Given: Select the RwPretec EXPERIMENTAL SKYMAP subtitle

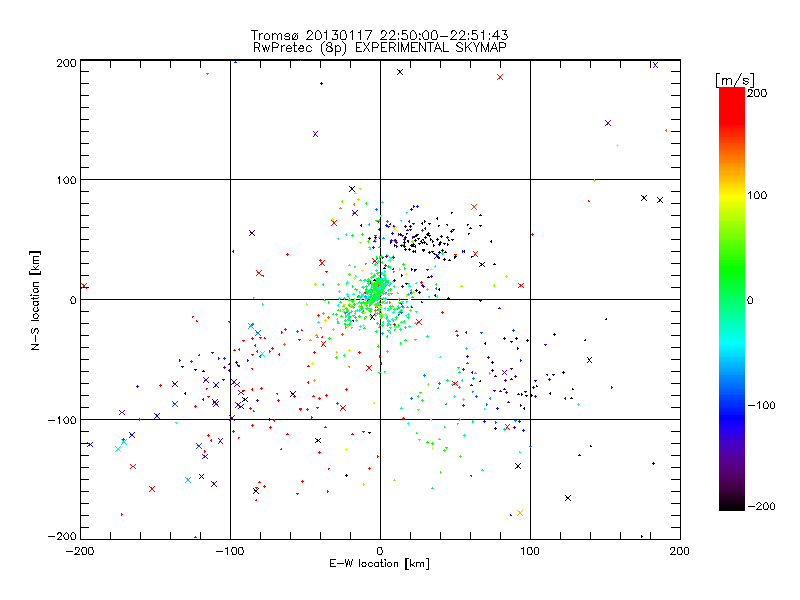Looking at the screenshot, I should pyautogui.click(x=379, y=47).
